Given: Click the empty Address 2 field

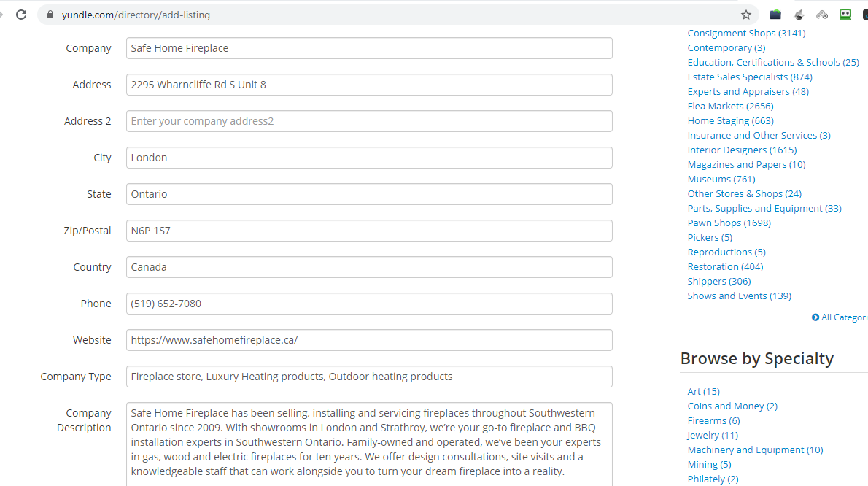Looking at the screenshot, I should click(x=369, y=121).
